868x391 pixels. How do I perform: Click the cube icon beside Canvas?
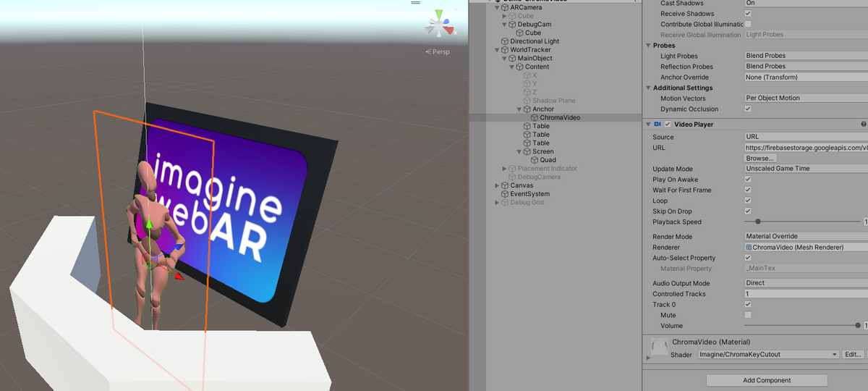505,185
